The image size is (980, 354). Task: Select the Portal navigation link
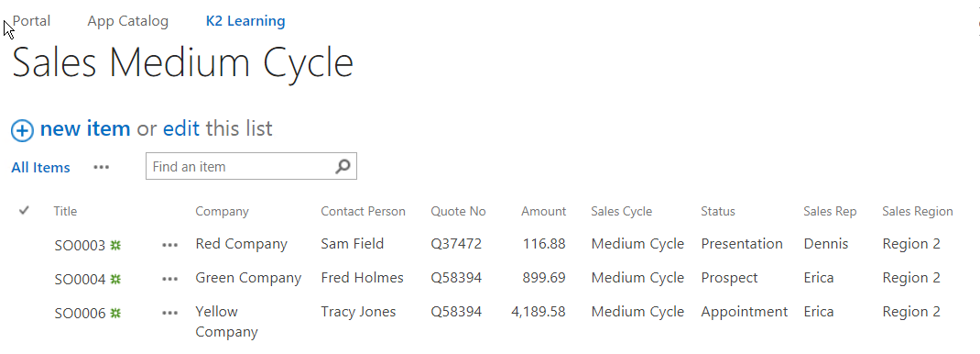[x=31, y=21]
